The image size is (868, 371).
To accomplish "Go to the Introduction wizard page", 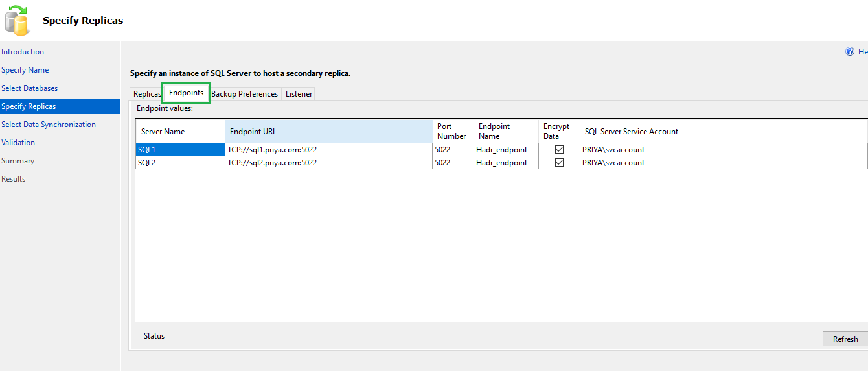I will click(x=23, y=52).
